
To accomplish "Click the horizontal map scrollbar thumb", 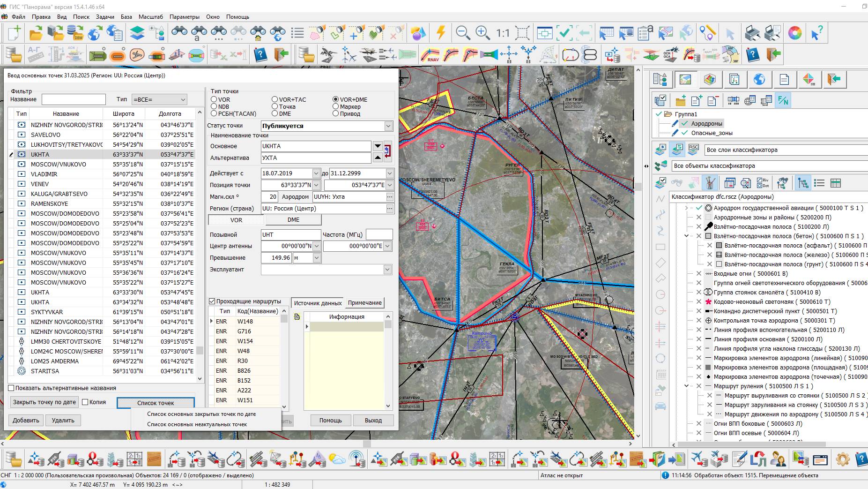I will pyautogui.click(x=367, y=443).
